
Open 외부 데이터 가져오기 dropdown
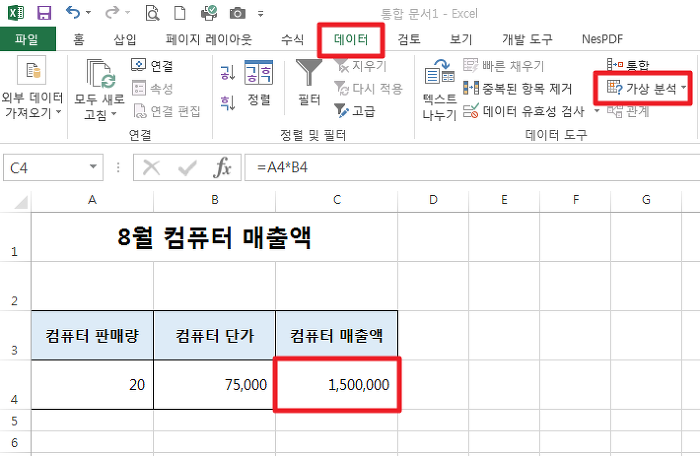click(x=32, y=88)
